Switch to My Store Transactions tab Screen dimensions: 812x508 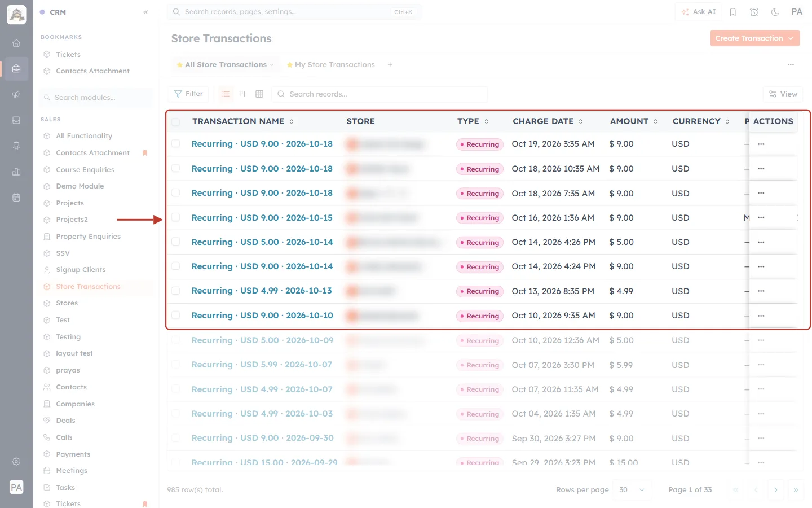[330, 65]
